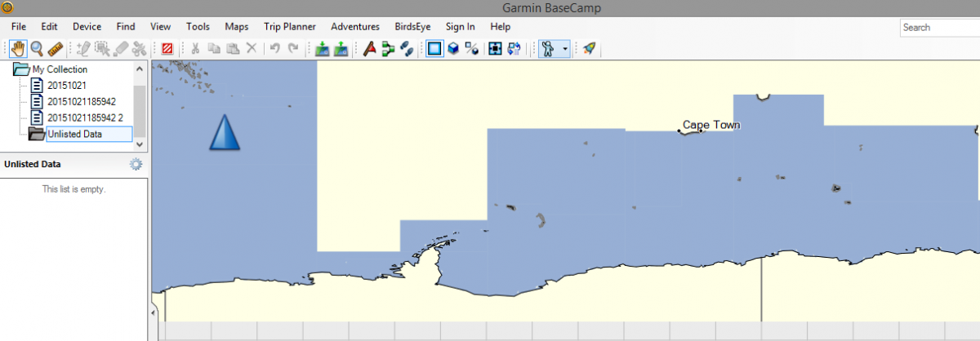Select list 20151021

pyautogui.click(x=67, y=85)
